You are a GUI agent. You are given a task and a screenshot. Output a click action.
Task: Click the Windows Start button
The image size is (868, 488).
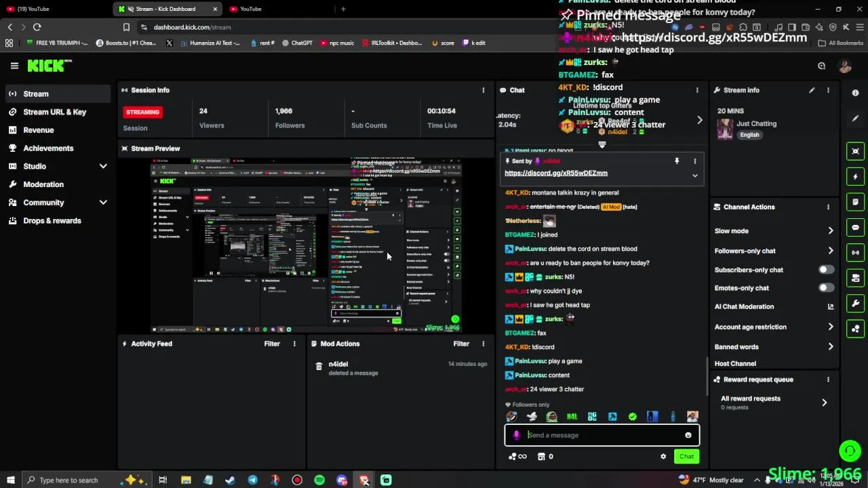(x=10, y=480)
